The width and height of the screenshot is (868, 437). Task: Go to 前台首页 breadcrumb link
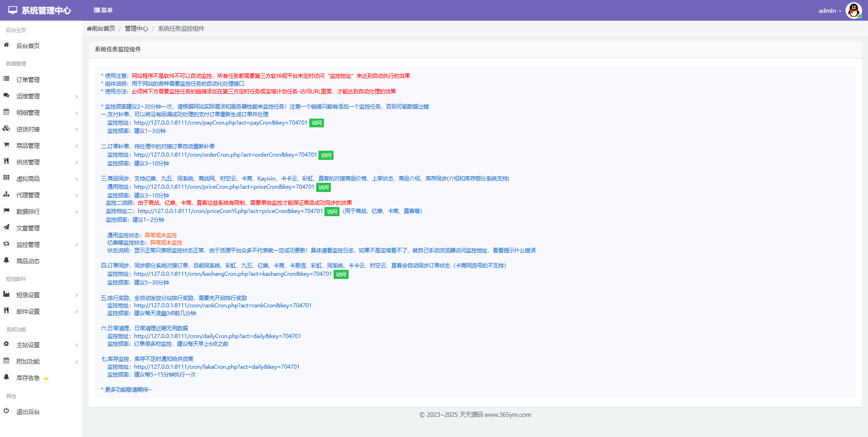click(x=101, y=28)
